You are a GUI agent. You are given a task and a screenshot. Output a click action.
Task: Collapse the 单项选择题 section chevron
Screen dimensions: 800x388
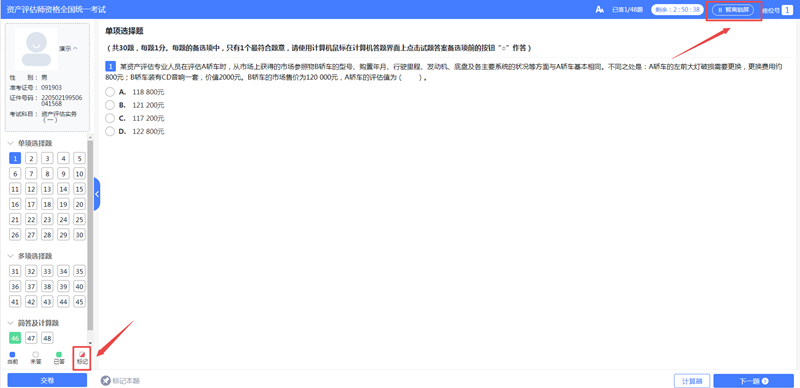coord(11,143)
